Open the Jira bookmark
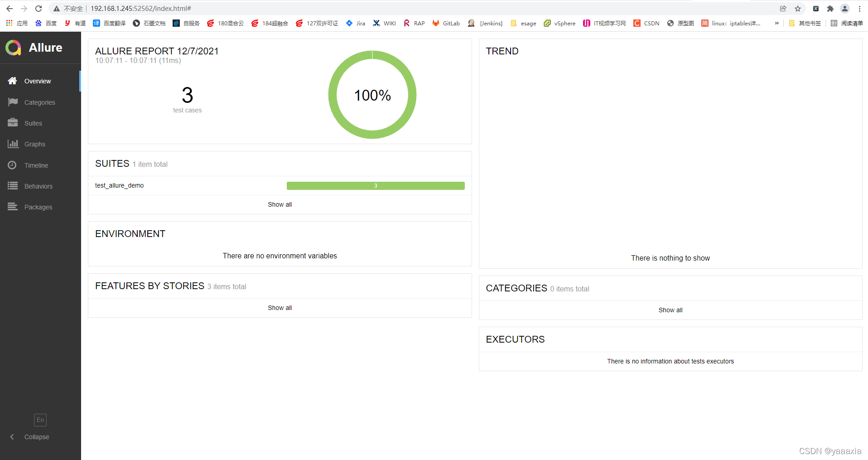The image size is (868, 460). [356, 23]
